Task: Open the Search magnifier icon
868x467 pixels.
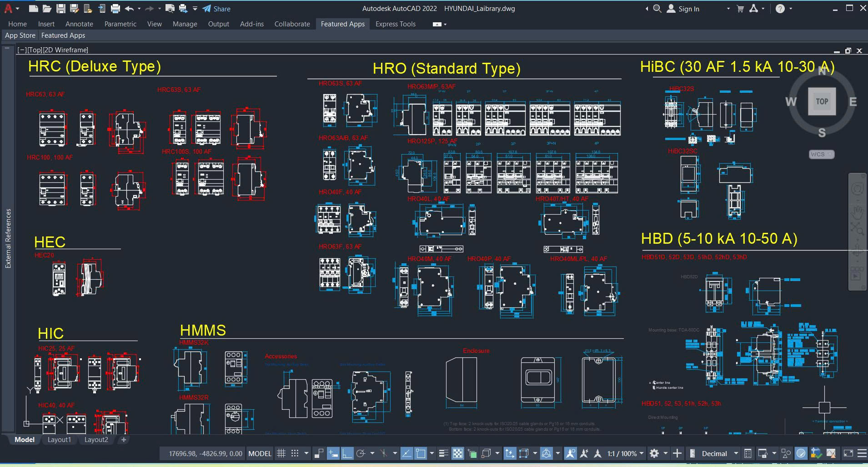Action: [657, 9]
